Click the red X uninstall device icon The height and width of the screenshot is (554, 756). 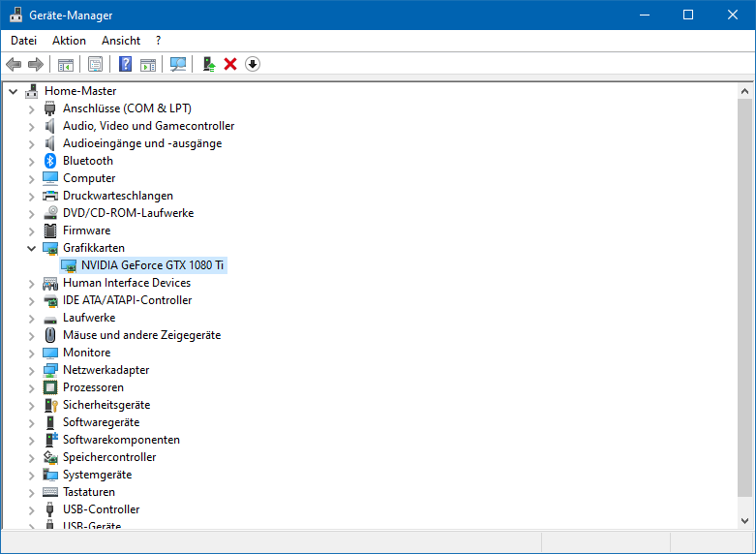230,64
